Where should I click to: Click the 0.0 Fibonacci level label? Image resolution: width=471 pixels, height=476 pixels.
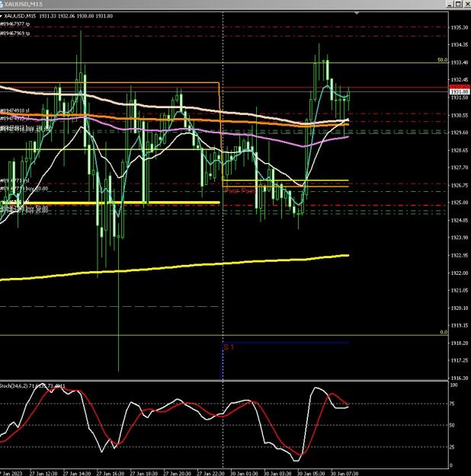coord(444,332)
